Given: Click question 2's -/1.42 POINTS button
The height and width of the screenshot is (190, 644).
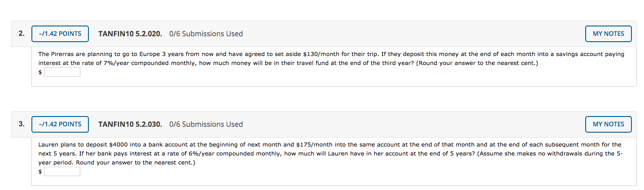Looking at the screenshot, I should [60, 34].
